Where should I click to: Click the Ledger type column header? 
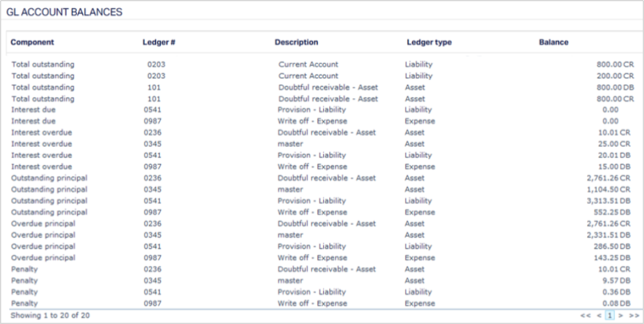pos(429,43)
